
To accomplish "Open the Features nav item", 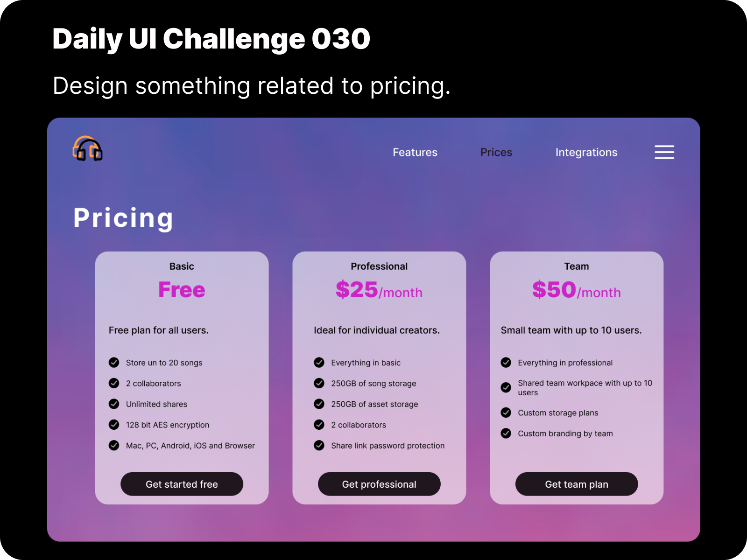I will 415,152.
